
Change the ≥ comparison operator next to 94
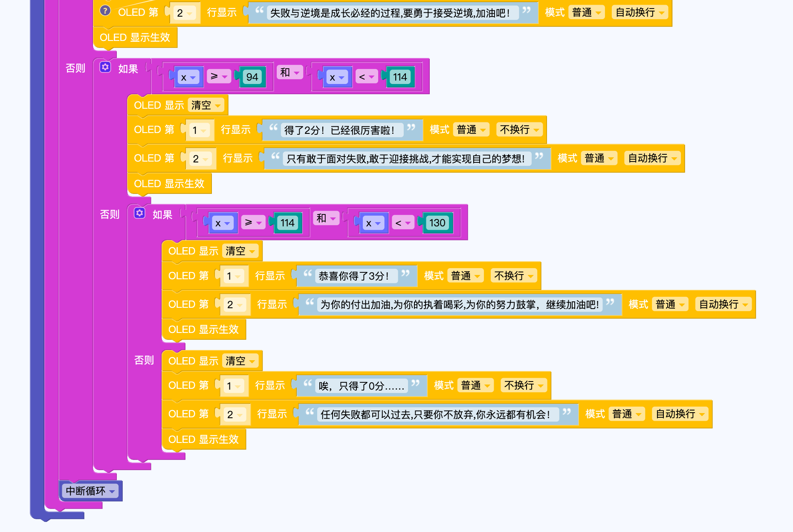point(219,77)
